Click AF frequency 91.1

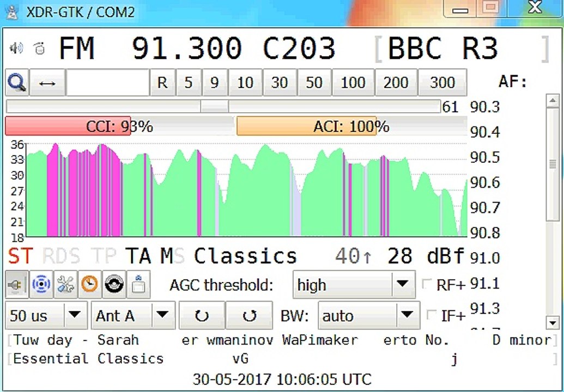pos(485,283)
